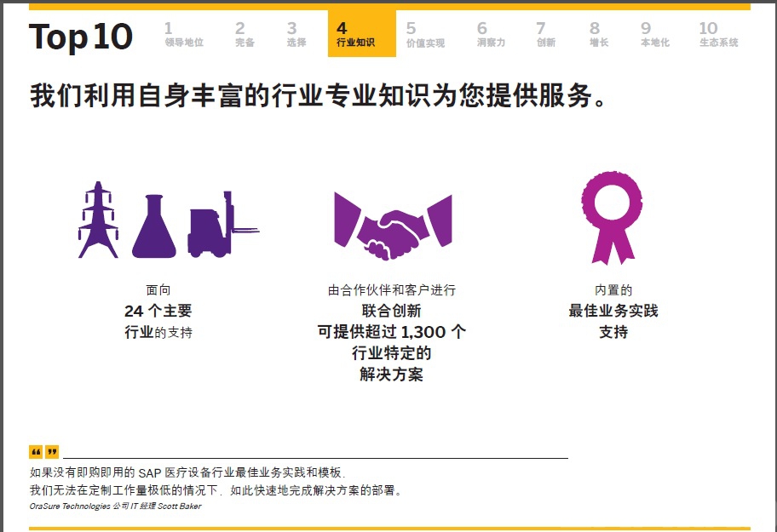
Task: Open tab 8 增长
Action: 599,35
